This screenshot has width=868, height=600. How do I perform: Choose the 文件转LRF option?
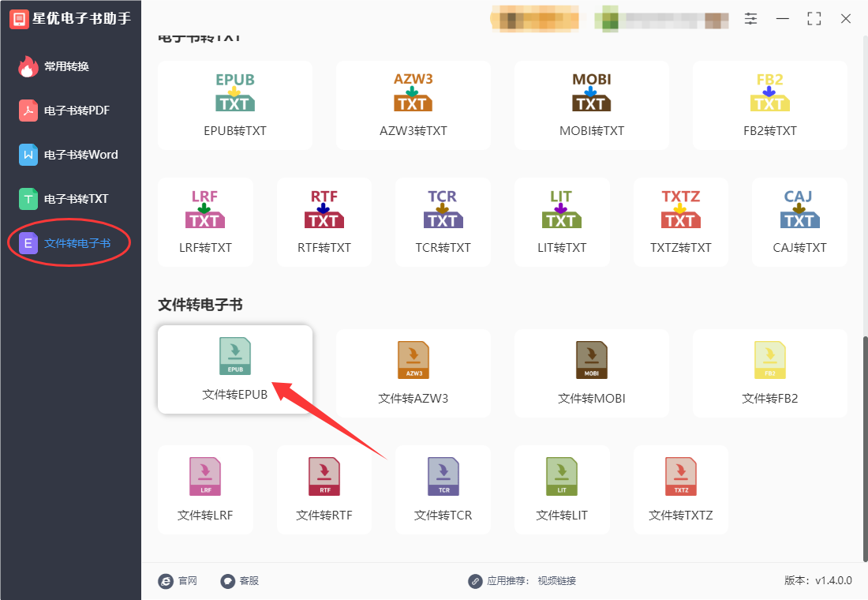coord(205,489)
